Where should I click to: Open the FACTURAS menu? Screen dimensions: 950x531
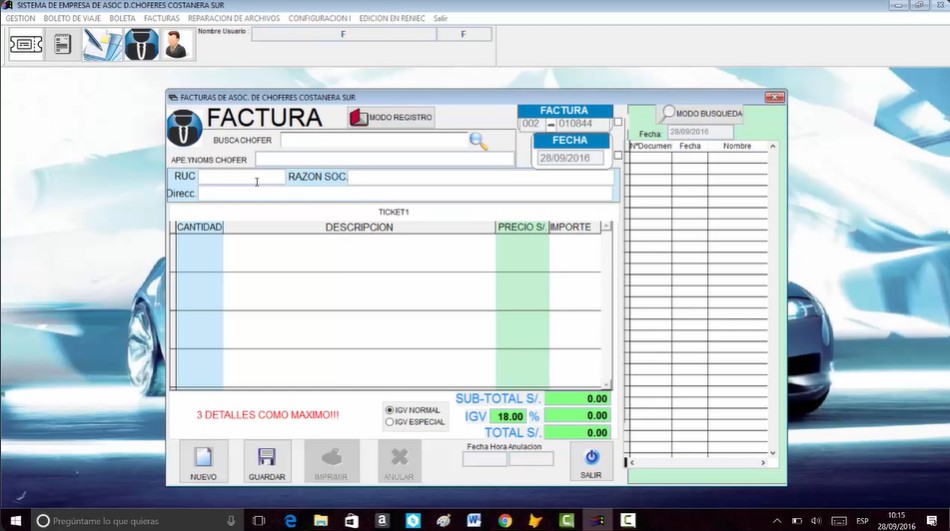(x=162, y=18)
